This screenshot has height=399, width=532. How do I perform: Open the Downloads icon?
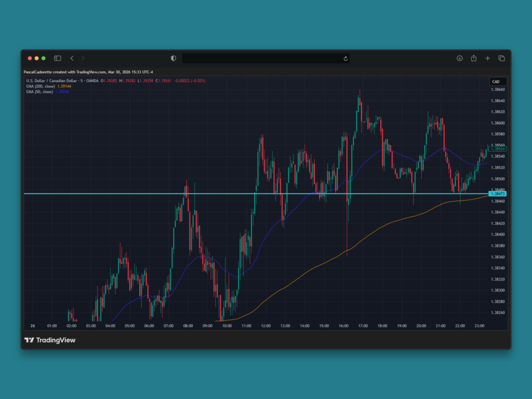460,58
